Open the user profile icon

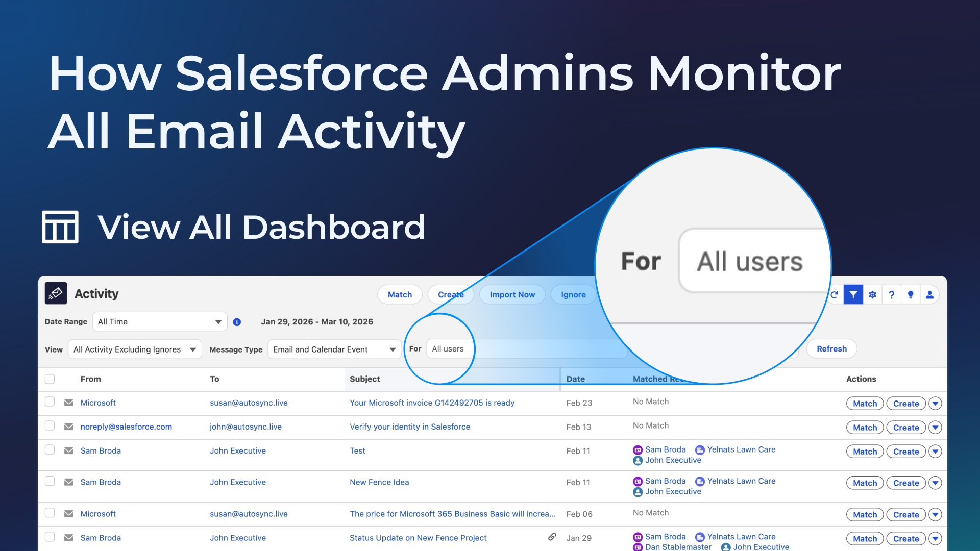(x=929, y=295)
